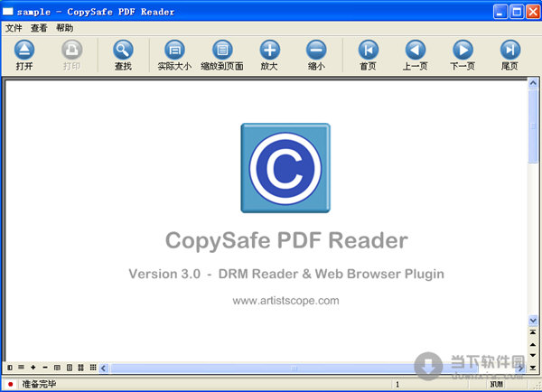542x392 pixels.
Task: Click the NUM indicator in status bar
Action: (x=497, y=384)
